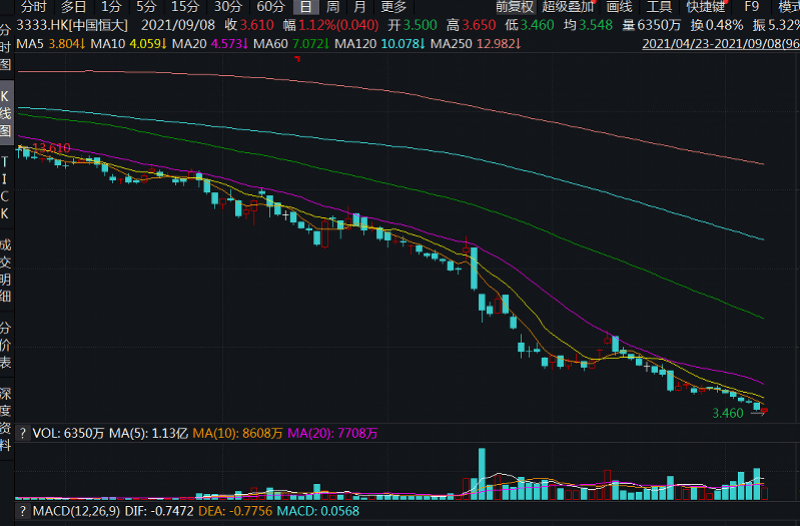Open the 前复权 adjustment dropdown

tap(514, 6)
